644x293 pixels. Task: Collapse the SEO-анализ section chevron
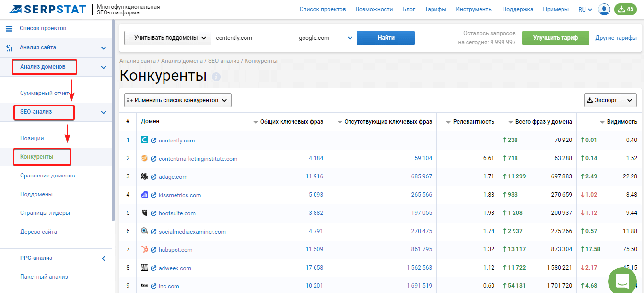pos(103,112)
